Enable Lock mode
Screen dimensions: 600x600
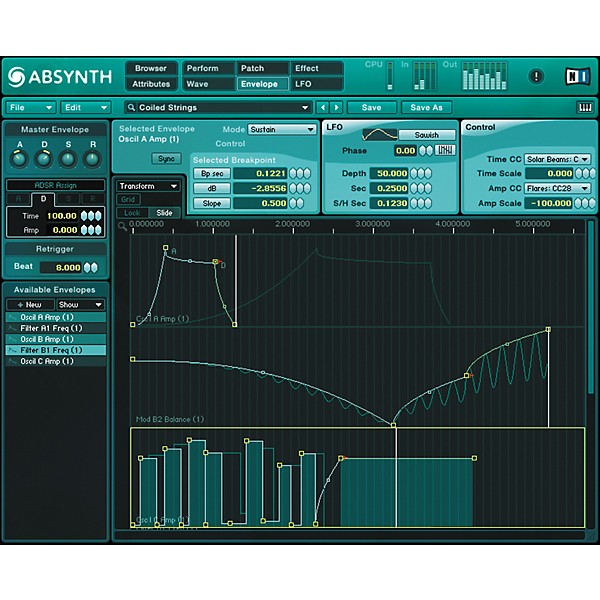(132, 213)
